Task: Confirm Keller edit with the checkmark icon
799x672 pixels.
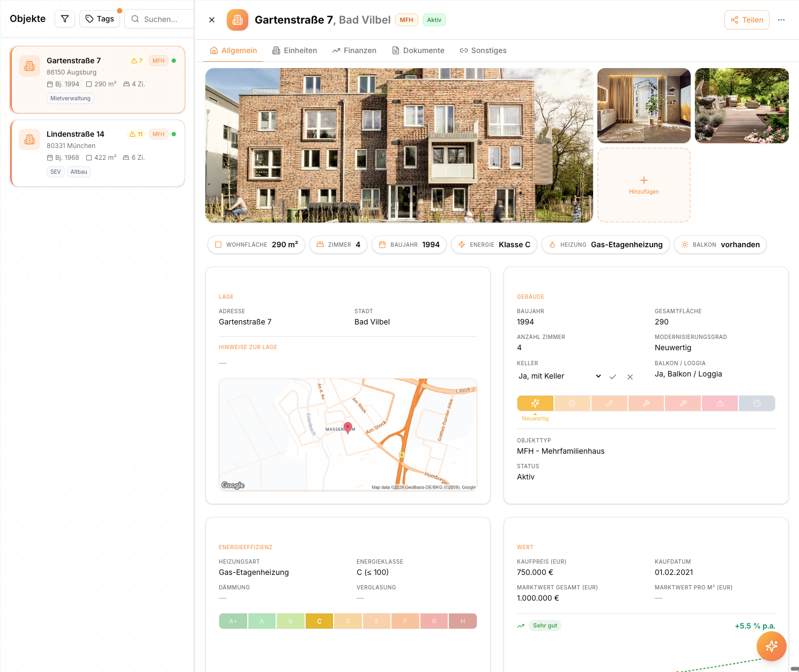Action: tap(613, 376)
